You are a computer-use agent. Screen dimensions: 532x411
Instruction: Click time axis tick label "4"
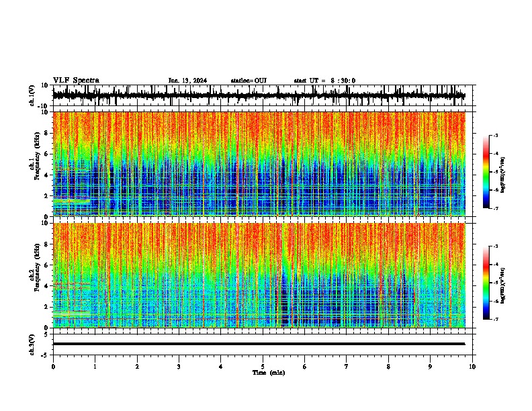221,367
